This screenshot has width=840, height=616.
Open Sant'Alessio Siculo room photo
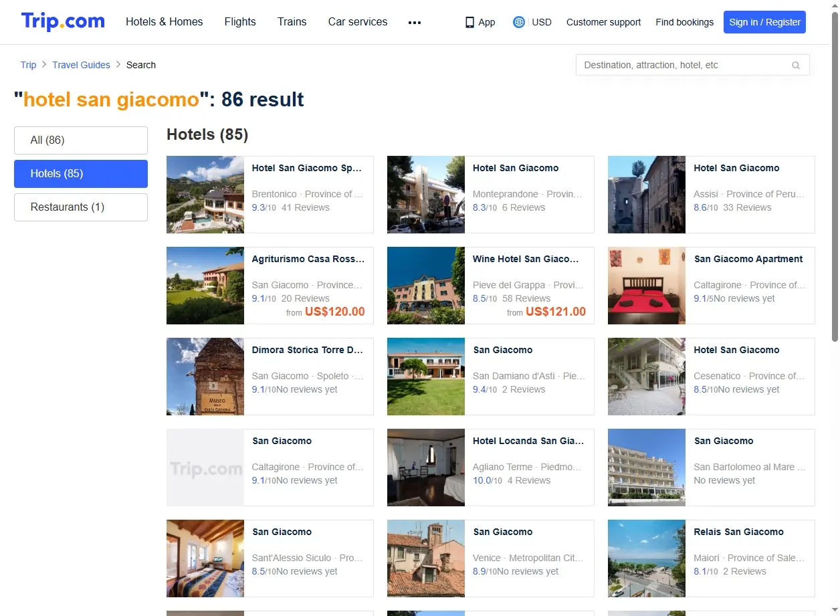pos(205,558)
